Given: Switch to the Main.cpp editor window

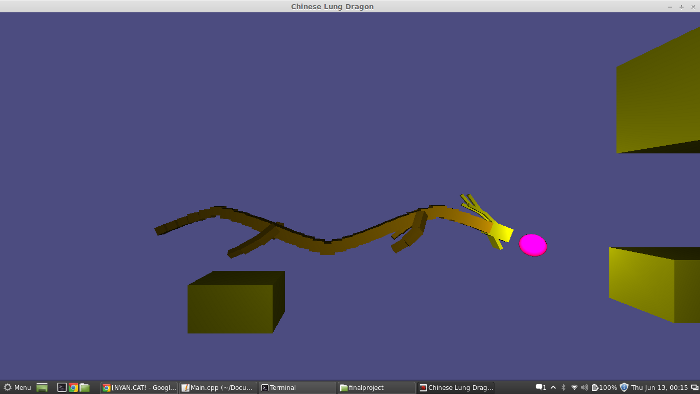Looking at the screenshot, I should click(x=218, y=387).
